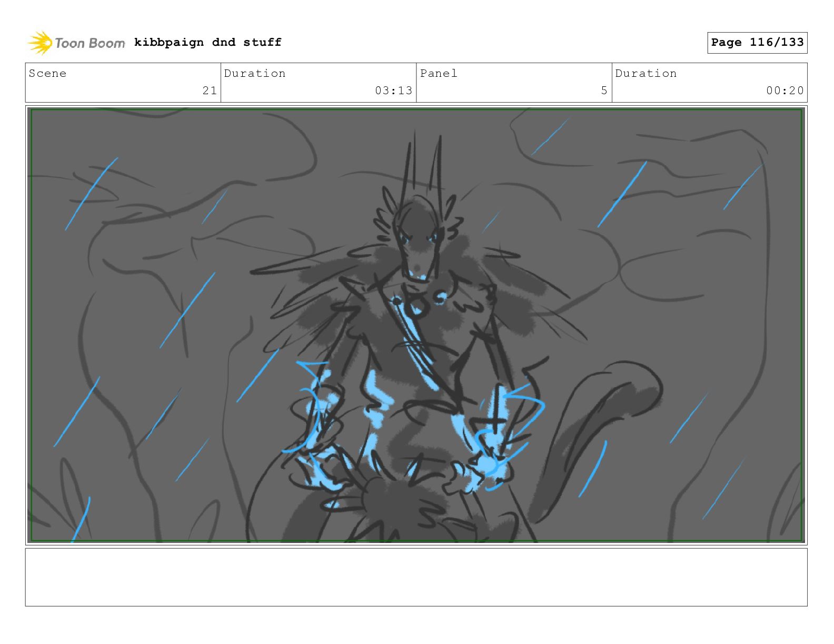
Task: Click the 'Page 116/133' page indicator
Action: tap(757, 43)
